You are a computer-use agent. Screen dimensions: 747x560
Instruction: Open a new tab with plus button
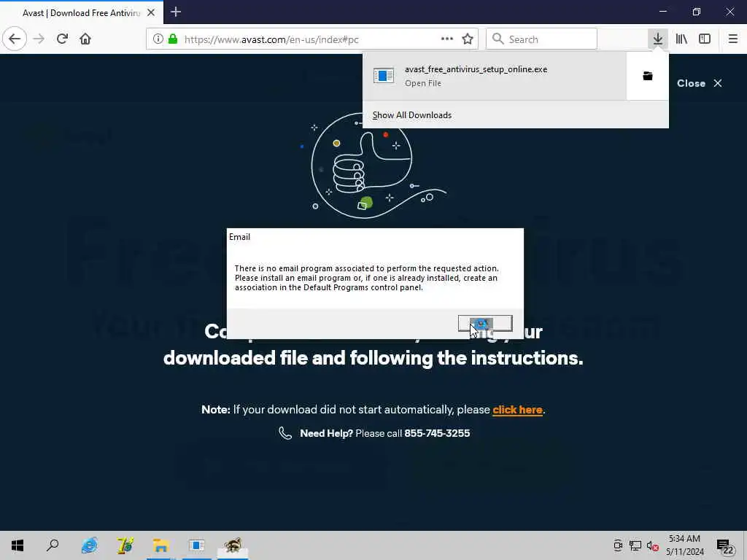click(176, 12)
